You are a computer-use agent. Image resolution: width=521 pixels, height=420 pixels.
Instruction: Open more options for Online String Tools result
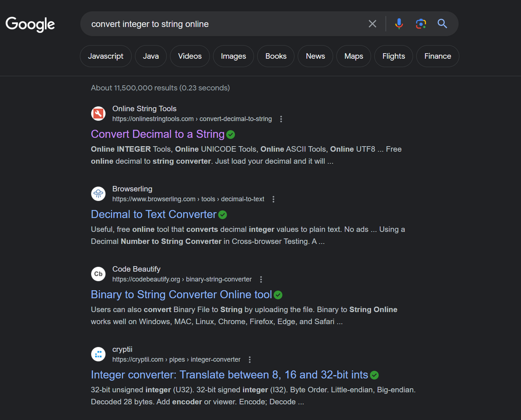pos(281,119)
